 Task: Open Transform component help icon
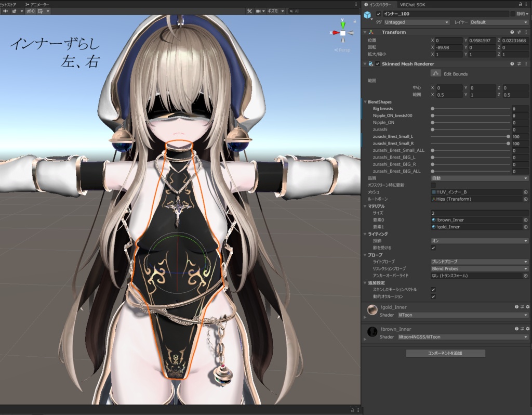(512, 32)
